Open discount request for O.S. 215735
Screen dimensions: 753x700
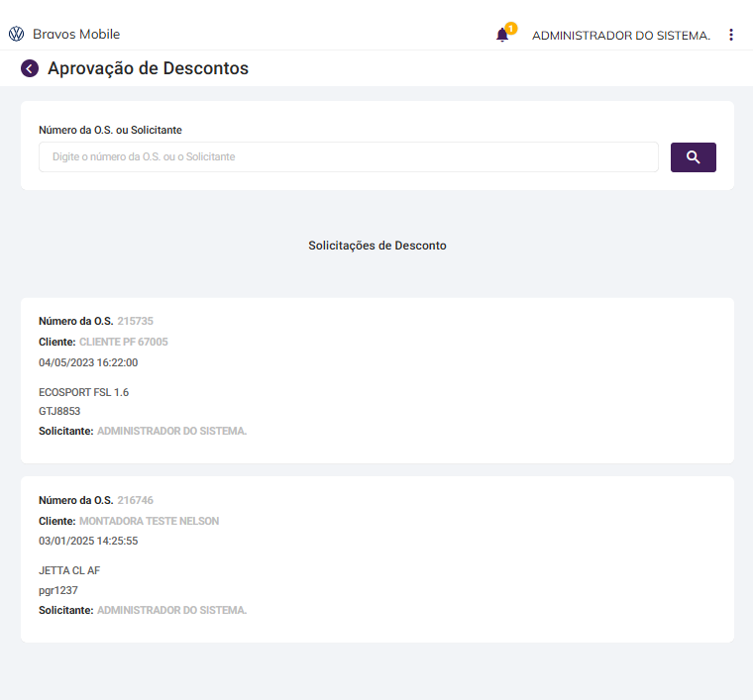pos(135,321)
